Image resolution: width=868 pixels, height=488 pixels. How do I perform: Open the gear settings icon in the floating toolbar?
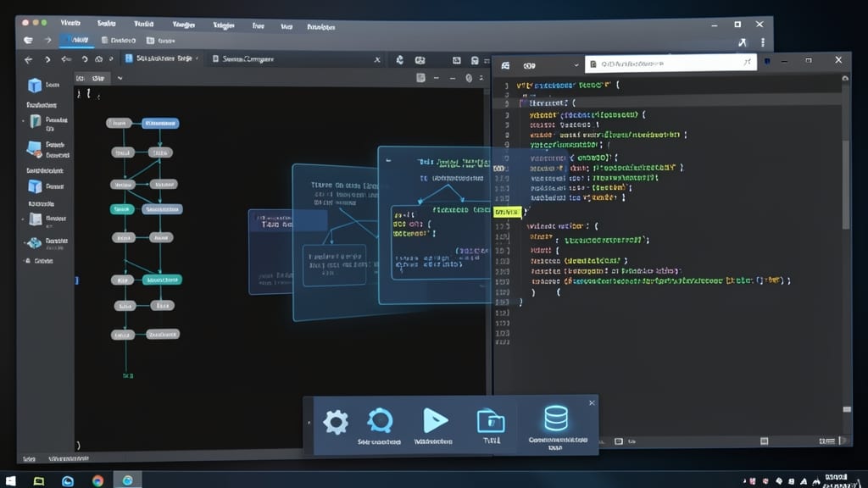336,422
